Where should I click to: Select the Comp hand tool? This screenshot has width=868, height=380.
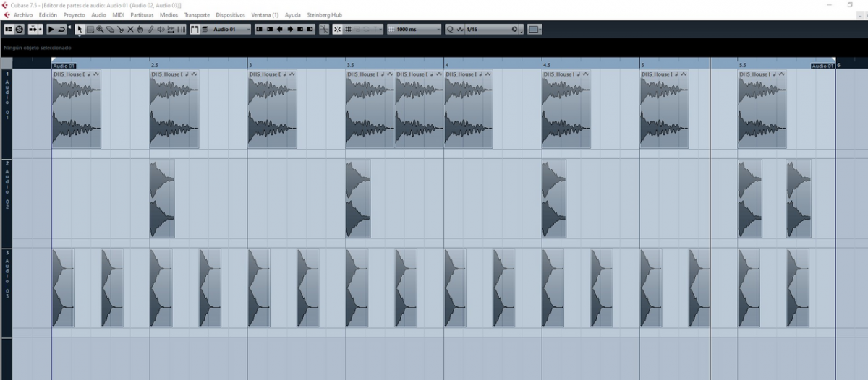point(140,29)
